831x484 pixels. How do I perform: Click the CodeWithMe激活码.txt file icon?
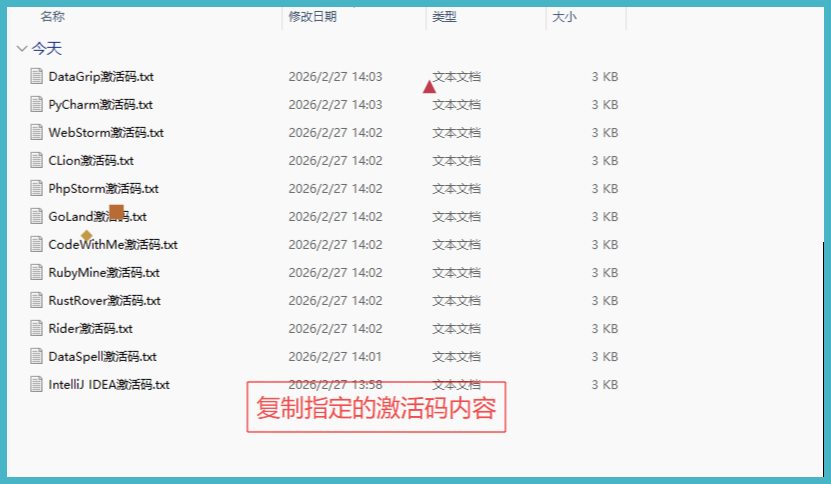point(36,244)
